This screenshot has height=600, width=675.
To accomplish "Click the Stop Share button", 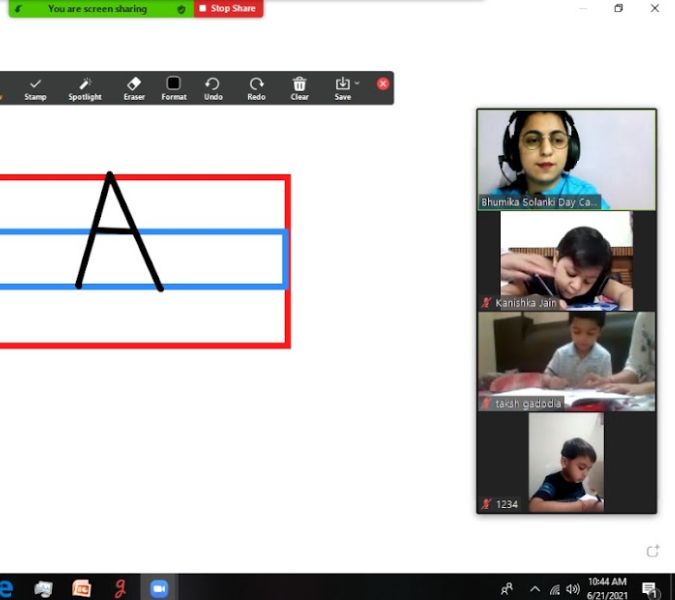I will pos(227,9).
